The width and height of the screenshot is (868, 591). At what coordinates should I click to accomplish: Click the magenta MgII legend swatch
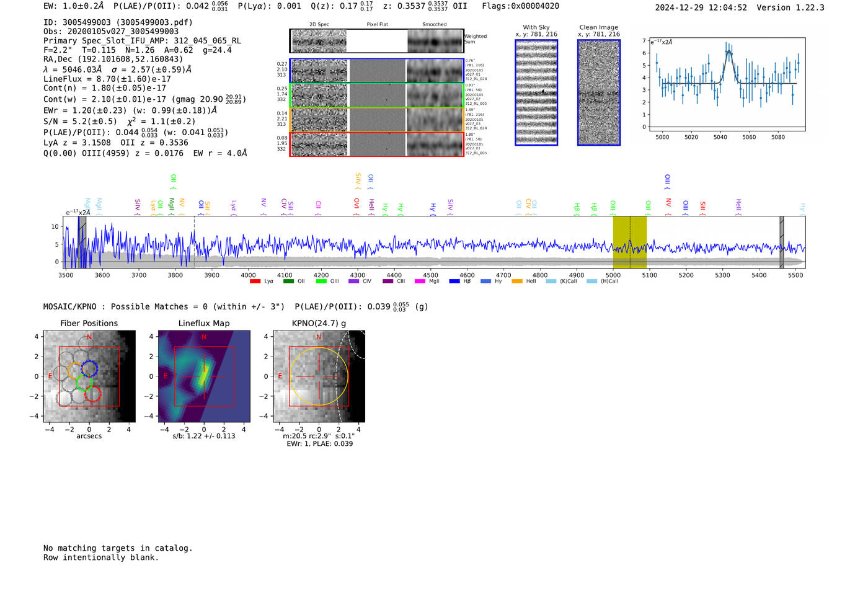[x=420, y=282]
